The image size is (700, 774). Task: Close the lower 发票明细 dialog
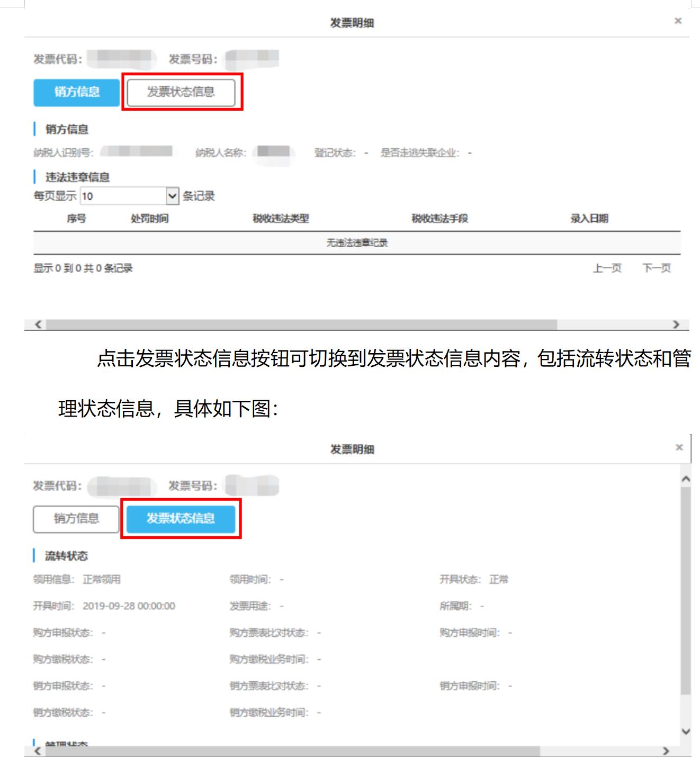[x=679, y=448]
